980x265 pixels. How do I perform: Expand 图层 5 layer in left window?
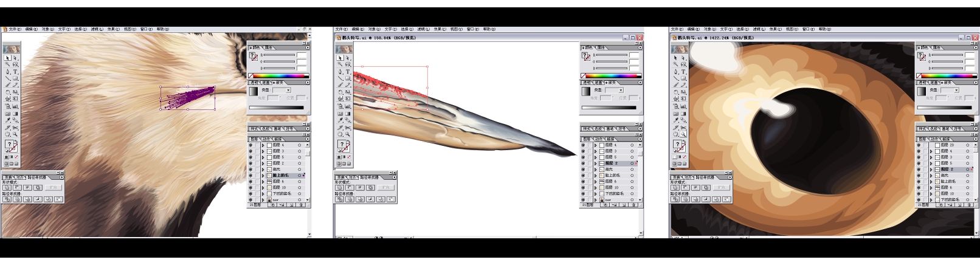click(263, 157)
